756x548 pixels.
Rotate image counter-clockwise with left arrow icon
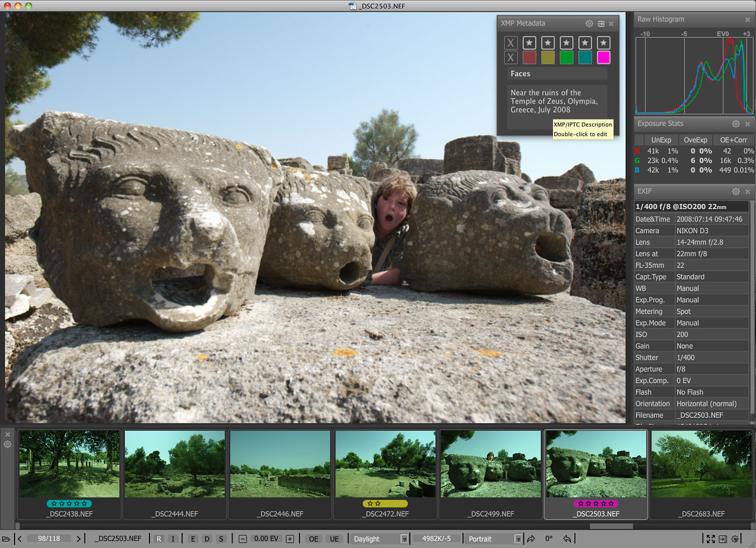click(x=567, y=539)
